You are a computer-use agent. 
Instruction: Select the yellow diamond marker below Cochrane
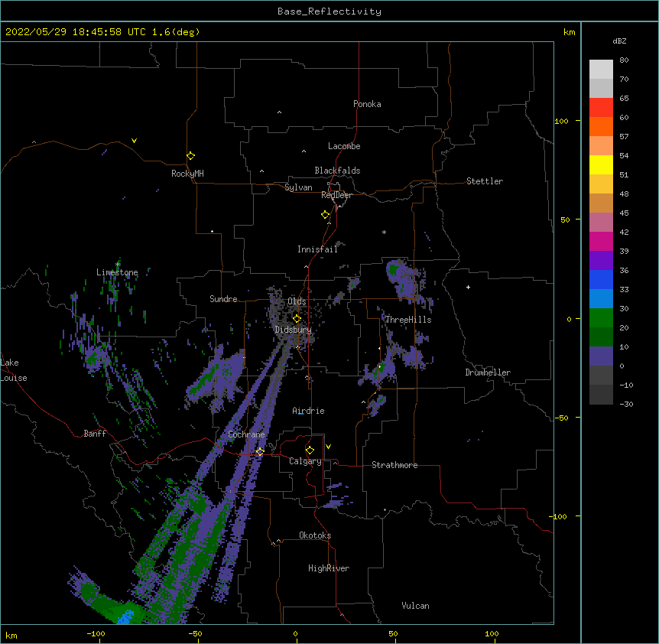[x=260, y=451]
